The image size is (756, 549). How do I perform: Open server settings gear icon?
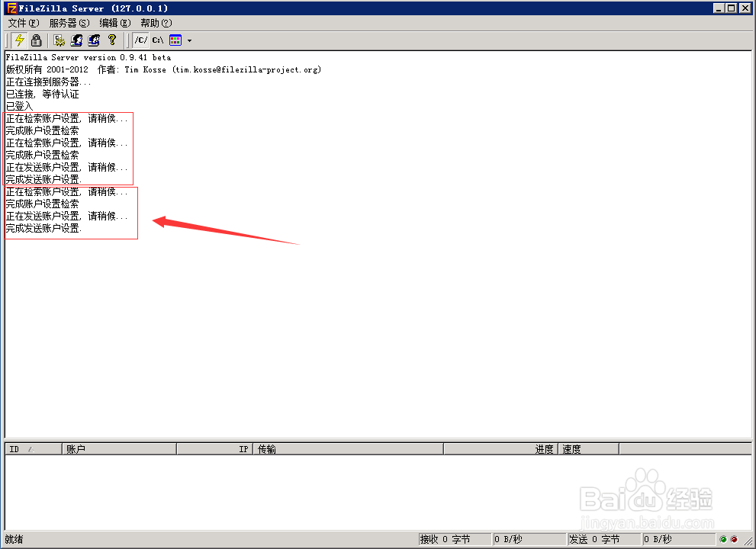click(60, 40)
